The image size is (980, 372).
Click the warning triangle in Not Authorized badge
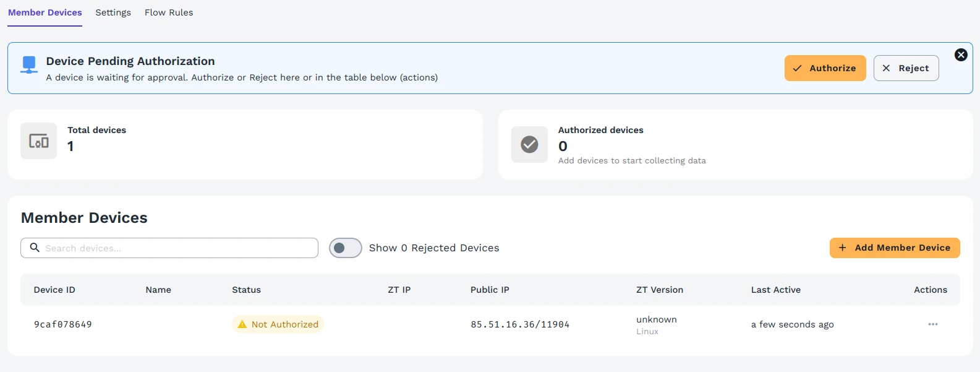pos(242,324)
